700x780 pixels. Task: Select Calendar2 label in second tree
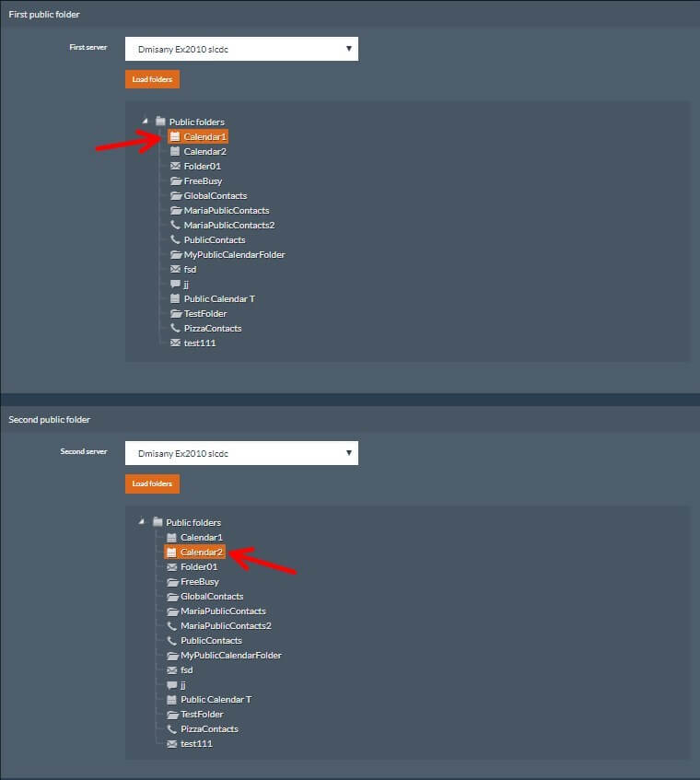click(x=202, y=553)
